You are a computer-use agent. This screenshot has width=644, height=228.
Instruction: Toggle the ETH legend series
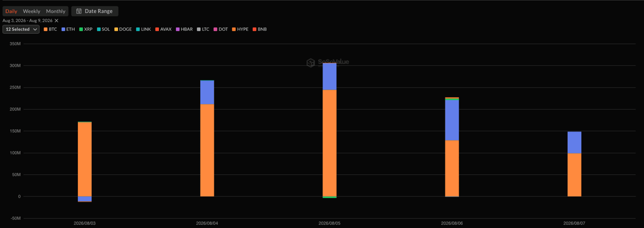68,30
